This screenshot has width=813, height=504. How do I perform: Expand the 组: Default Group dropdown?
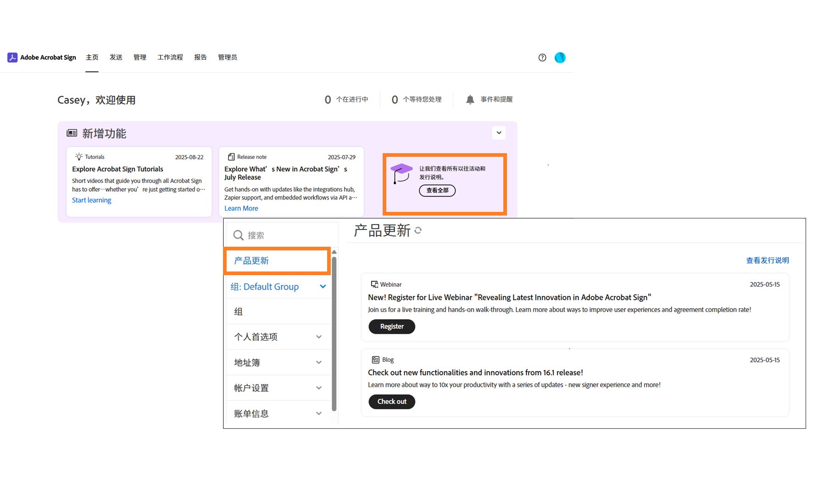click(x=323, y=287)
